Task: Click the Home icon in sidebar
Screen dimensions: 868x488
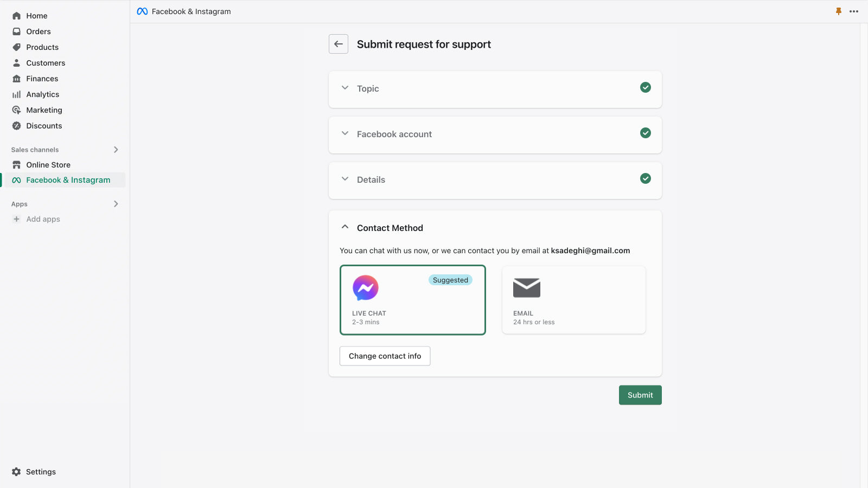Action: (x=16, y=16)
